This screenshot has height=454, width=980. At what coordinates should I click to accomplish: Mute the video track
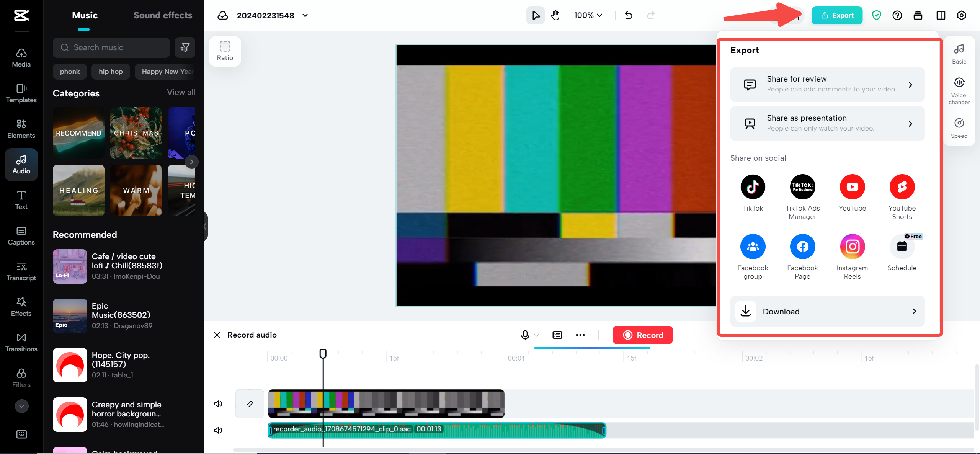point(218,403)
